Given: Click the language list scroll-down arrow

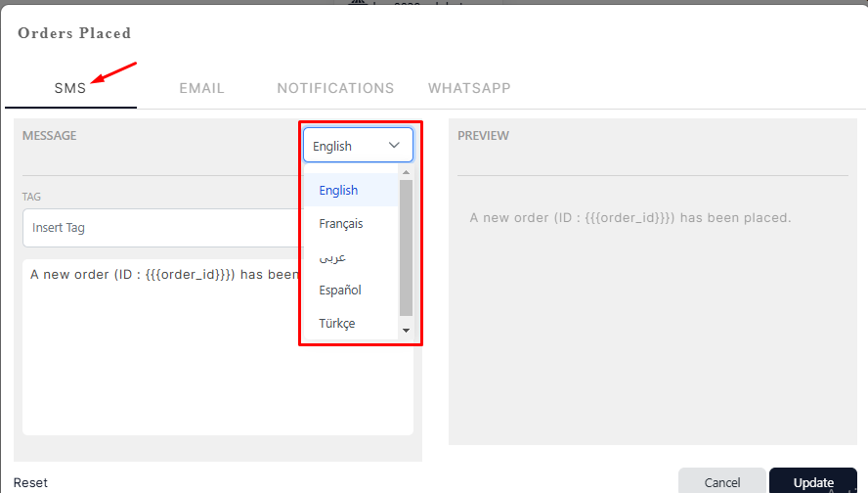Looking at the screenshot, I should tap(406, 331).
